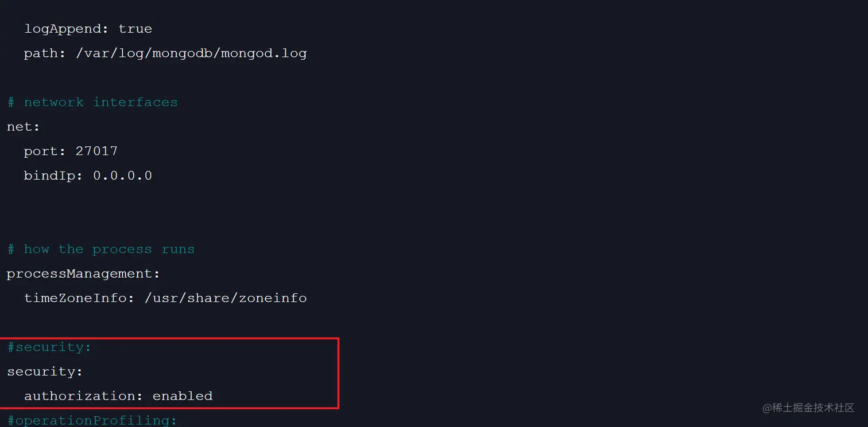Click the 'net:' section key
Image resolution: width=868 pixels, height=427 pixels.
(x=24, y=127)
